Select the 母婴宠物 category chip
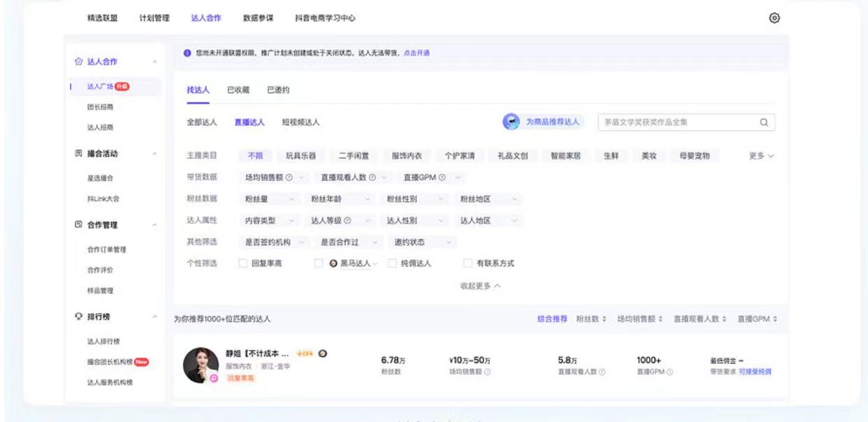868x422 pixels. point(694,156)
